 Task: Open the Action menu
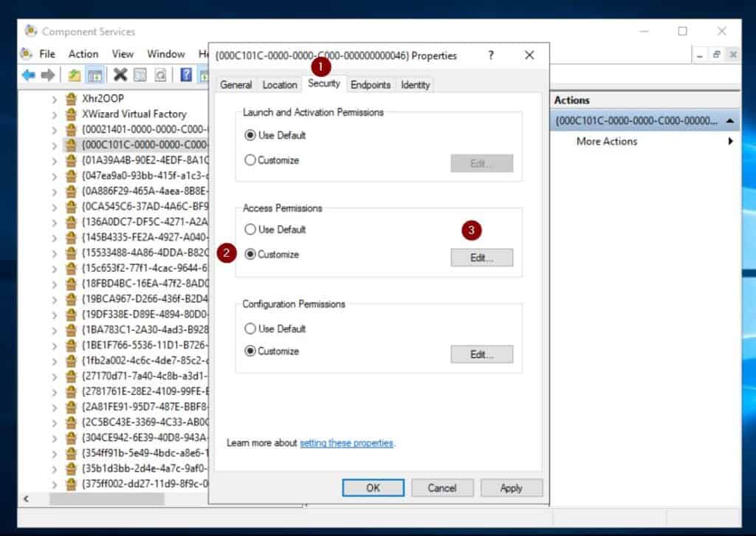(83, 54)
